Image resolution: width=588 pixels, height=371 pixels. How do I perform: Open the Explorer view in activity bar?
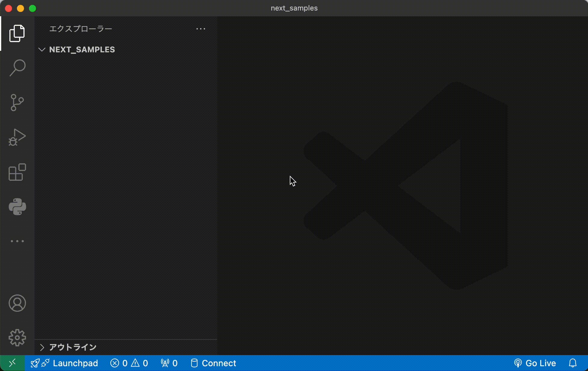click(17, 33)
